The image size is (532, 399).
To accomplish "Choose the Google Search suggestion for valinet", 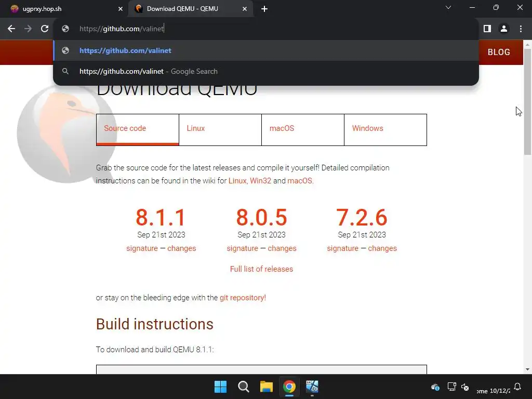I will coord(266,71).
